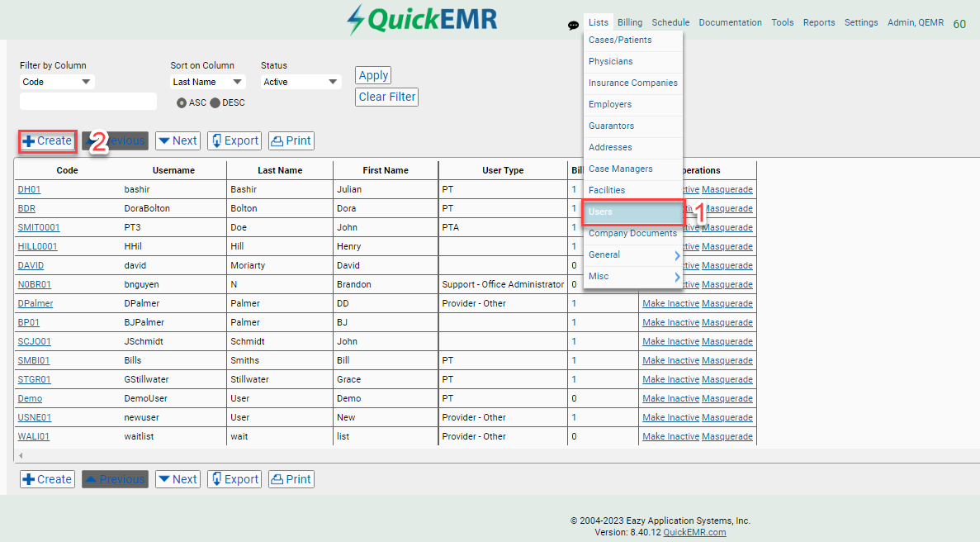The width and height of the screenshot is (980, 542).
Task: Open the Lists menu
Action: pos(598,22)
